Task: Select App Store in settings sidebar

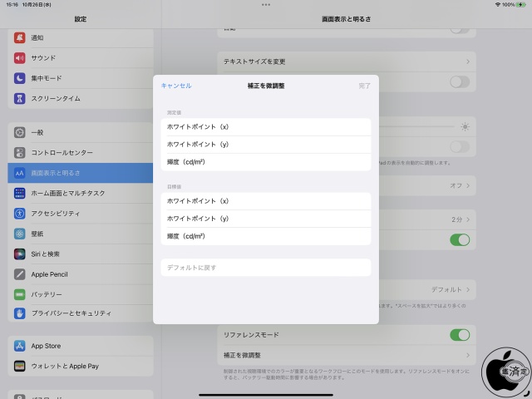Action: tap(81, 346)
